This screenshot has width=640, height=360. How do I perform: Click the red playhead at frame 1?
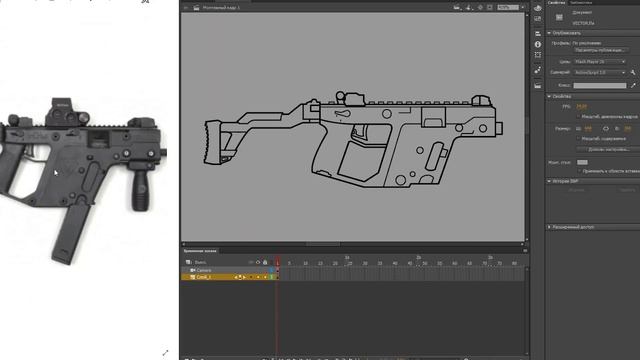(x=278, y=262)
